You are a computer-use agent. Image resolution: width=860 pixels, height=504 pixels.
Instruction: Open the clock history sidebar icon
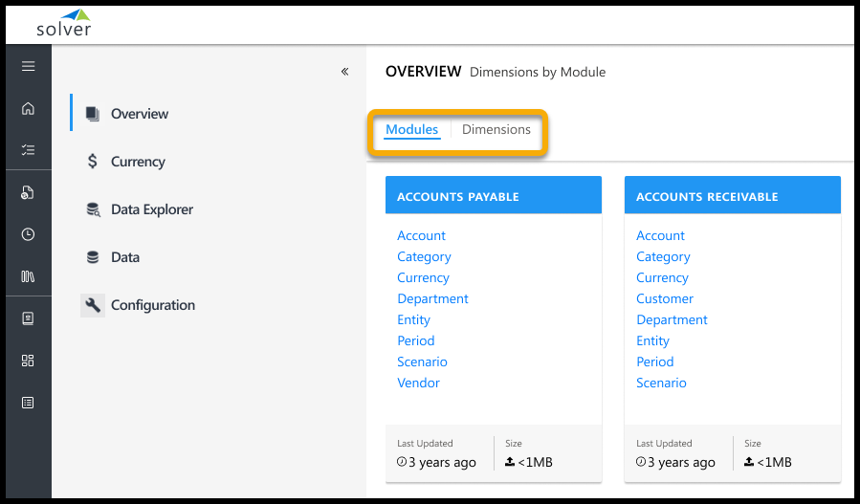(x=28, y=234)
